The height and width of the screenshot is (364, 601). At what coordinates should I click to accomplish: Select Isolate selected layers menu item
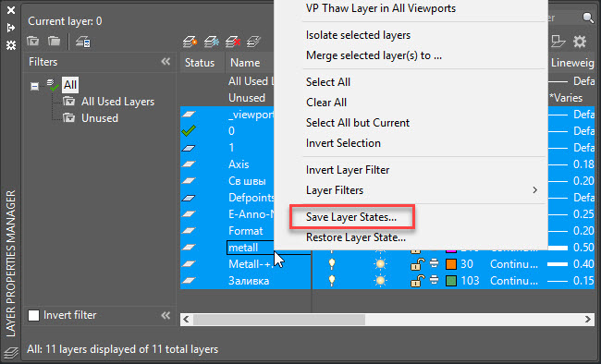point(358,35)
